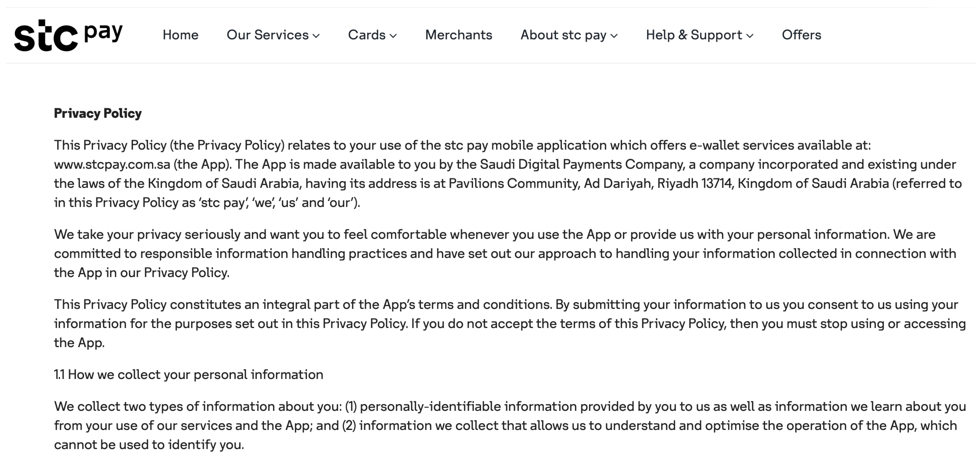Click the paragraph starting 'We take your privacy'
980x457 pixels.
pos(495,254)
